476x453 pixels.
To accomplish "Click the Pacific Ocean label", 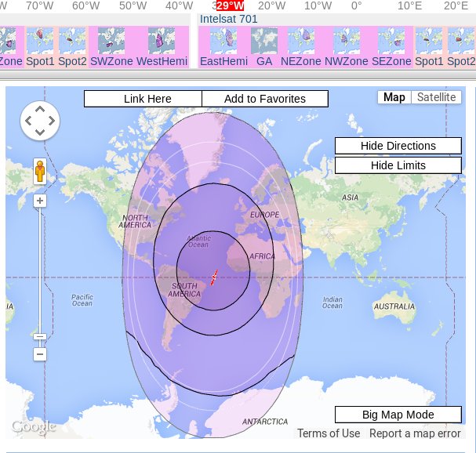I will (x=82, y=300).
